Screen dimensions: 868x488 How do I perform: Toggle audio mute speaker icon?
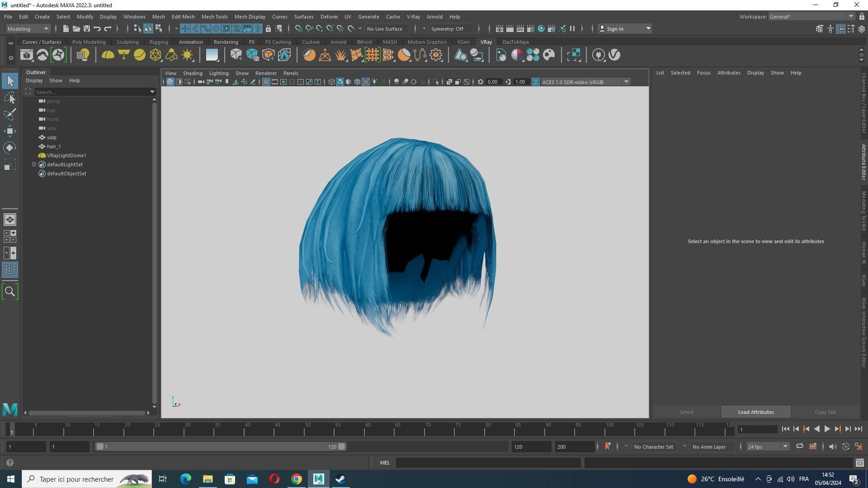point(832,446)
